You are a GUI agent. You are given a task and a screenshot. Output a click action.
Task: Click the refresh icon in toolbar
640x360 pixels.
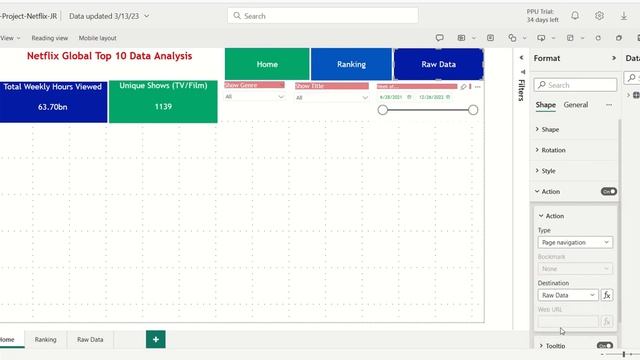(x=598, y=38)
